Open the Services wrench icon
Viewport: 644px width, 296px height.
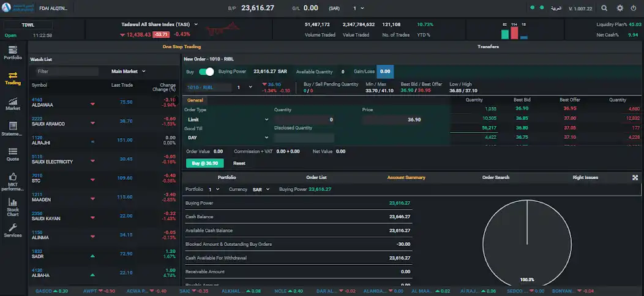pos(13,231)
